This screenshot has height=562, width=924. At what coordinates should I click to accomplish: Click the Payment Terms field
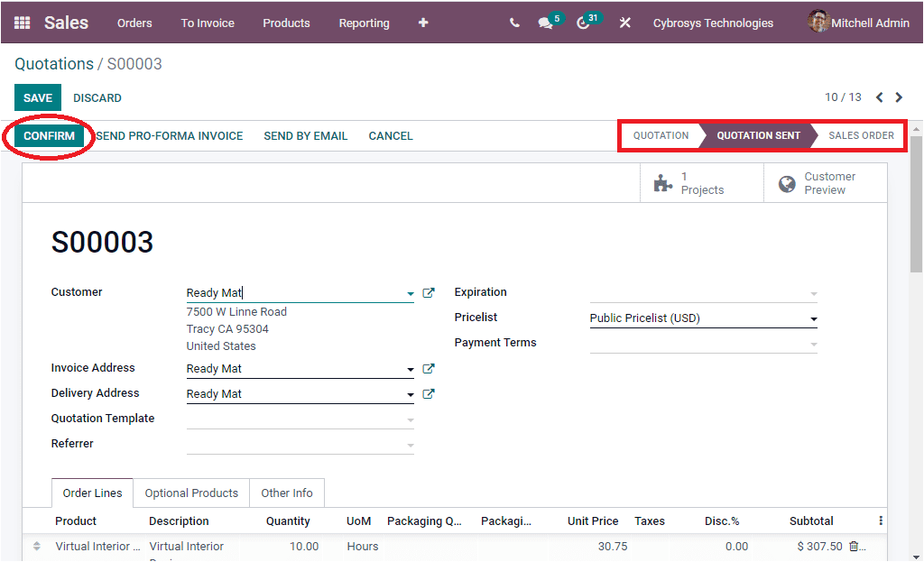(704, 343)
